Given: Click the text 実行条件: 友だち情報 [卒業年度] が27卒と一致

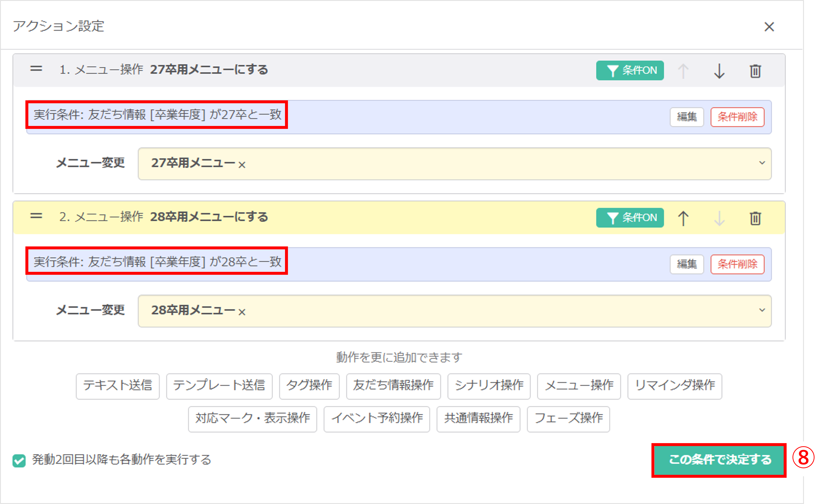Looking at the screenshot, I should (157, 115).
